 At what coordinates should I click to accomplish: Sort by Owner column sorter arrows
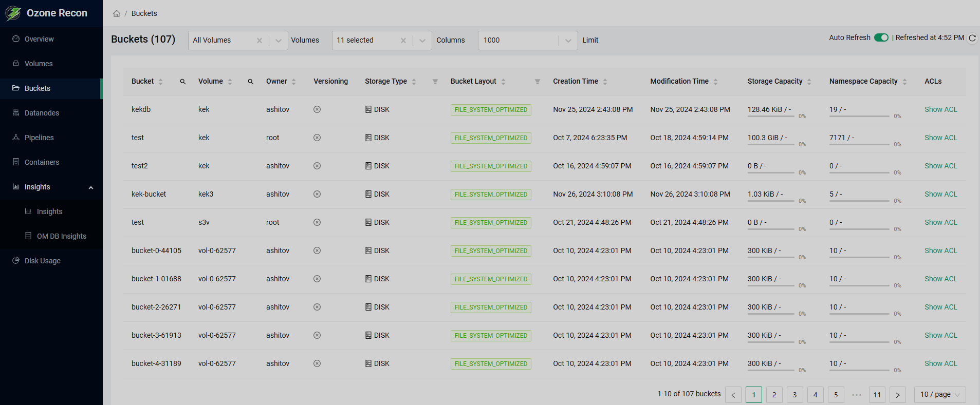tap(293, 82)
